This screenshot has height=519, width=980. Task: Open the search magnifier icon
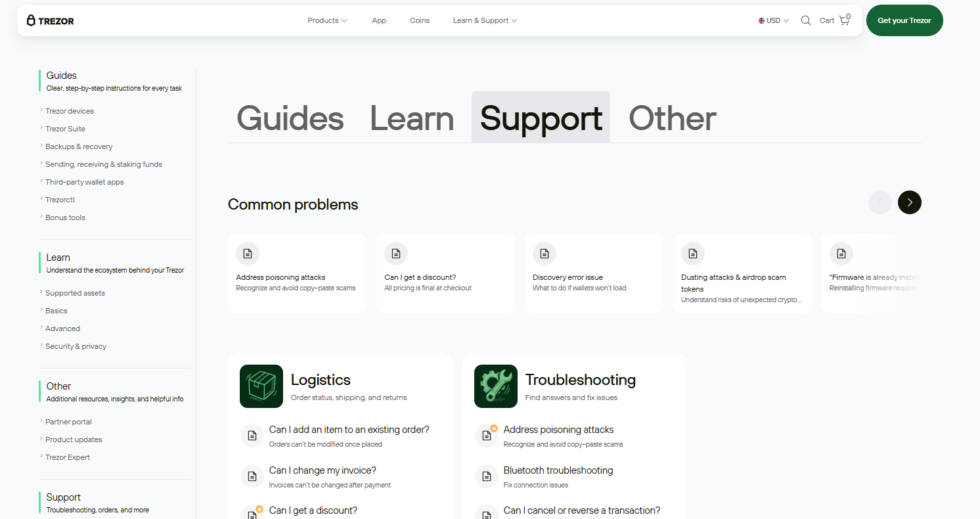[806, 20]
